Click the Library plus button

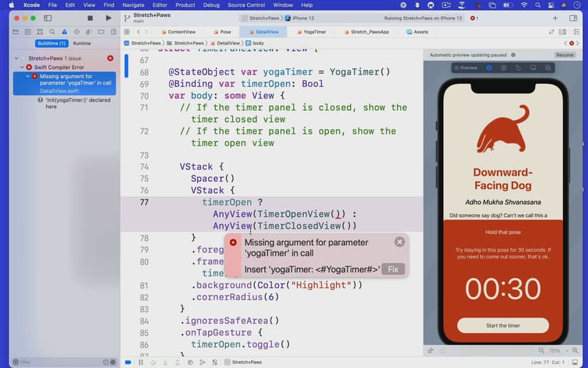(555, 18)
